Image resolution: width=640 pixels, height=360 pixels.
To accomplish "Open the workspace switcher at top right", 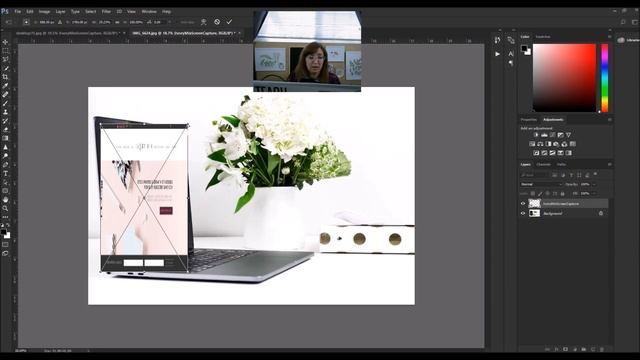I will click(x=635, y=22).
